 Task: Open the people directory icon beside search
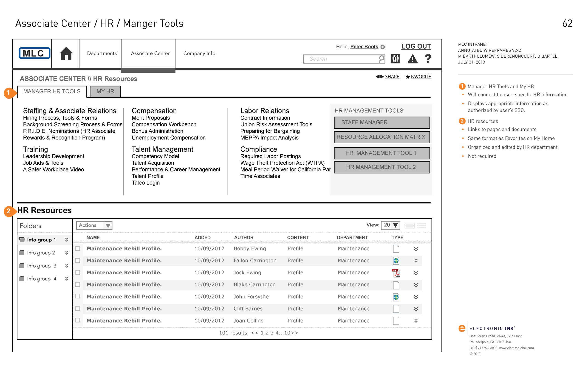tap(395, 59)
